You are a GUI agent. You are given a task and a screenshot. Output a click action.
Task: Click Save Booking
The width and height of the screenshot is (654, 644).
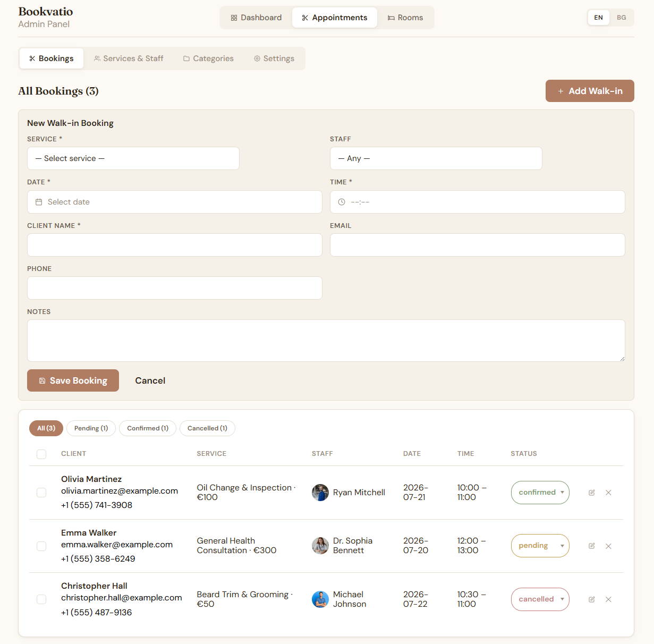click(73, 380)
